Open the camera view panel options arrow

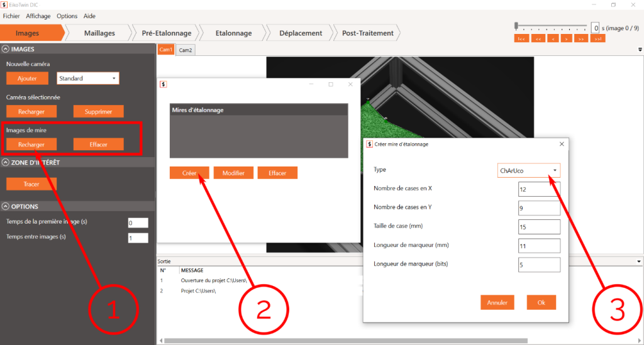tap(640, 50)
